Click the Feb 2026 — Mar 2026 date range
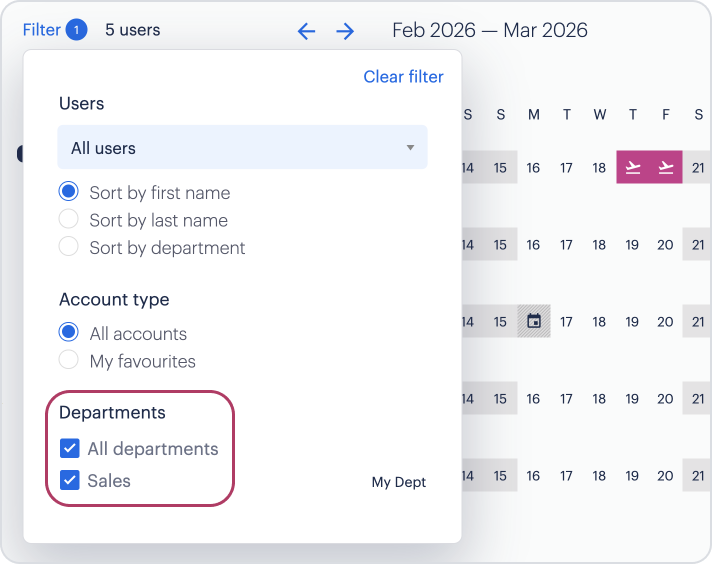The image size is (712, 564). point(490,30)
